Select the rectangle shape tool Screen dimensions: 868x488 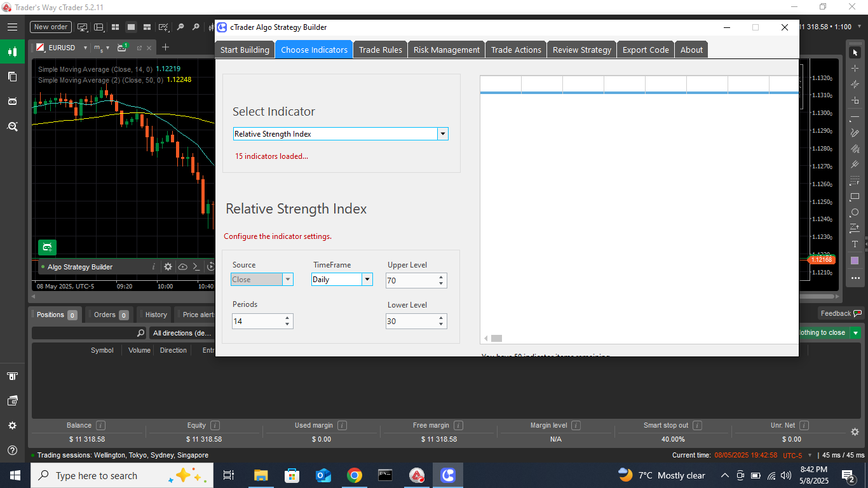click(x=855, y=197)
